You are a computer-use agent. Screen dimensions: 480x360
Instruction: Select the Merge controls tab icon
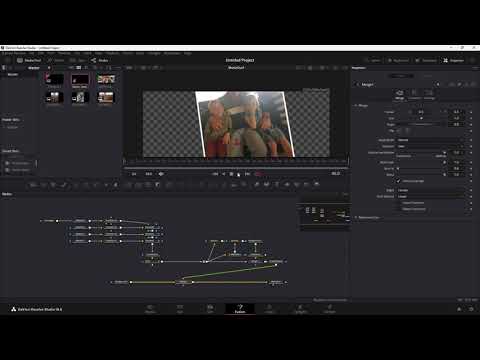399,94
